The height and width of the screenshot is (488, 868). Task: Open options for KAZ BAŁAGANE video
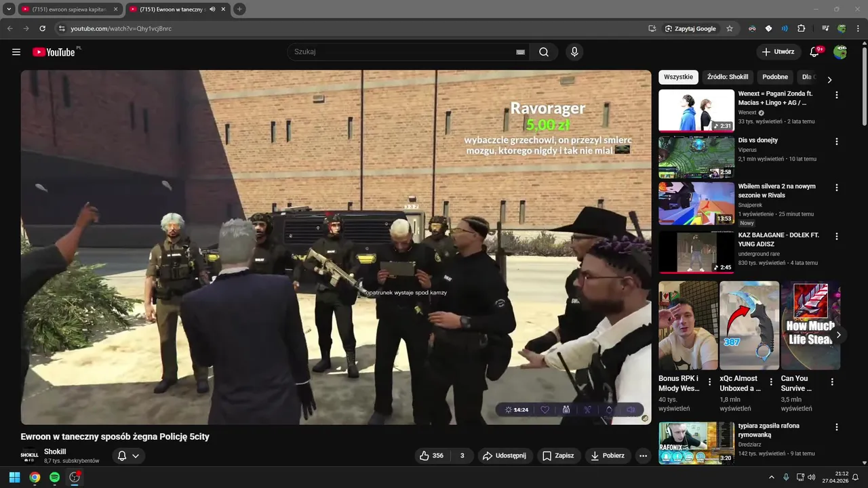pyautogui.click(x=836, y=237)
